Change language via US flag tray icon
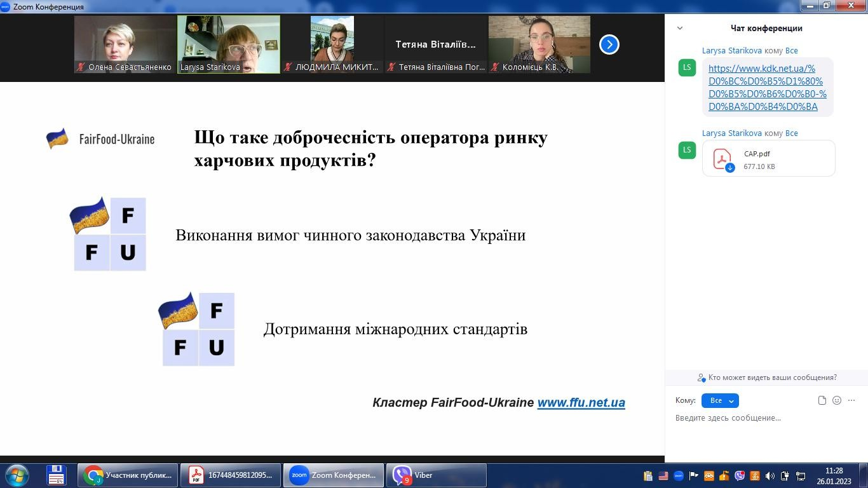 pyautogui.click(x=663, y=475)
